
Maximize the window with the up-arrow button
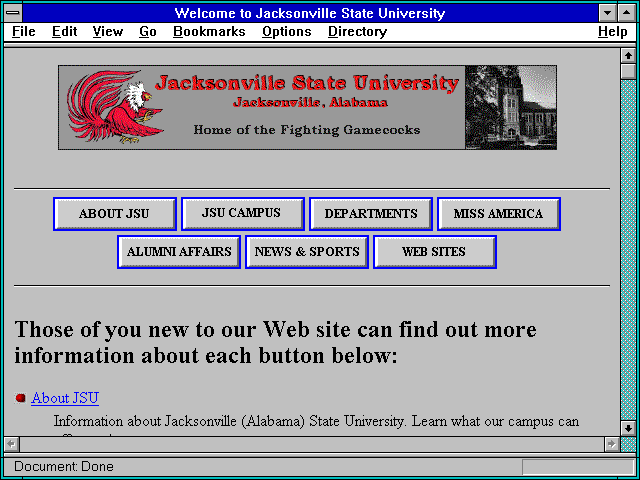click(627, 13)
